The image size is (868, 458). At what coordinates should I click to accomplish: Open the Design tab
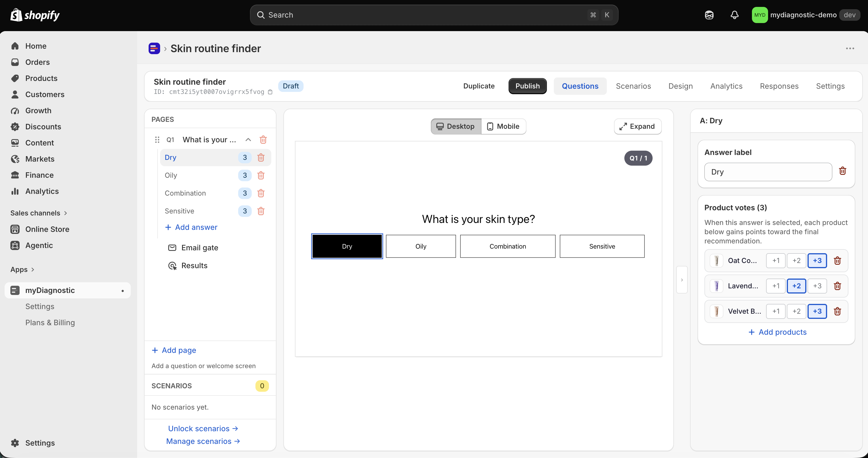pyautogui.click(x=680, y=86)
